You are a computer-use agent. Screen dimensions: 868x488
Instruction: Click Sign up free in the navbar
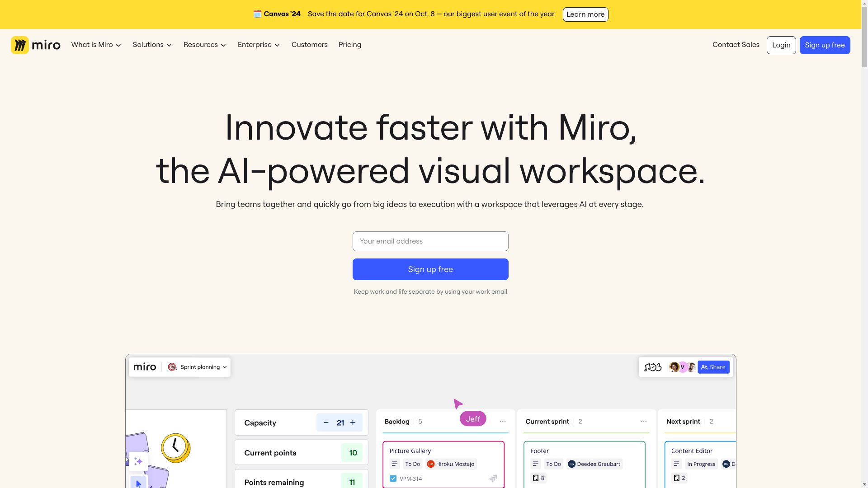coord(825,45)
